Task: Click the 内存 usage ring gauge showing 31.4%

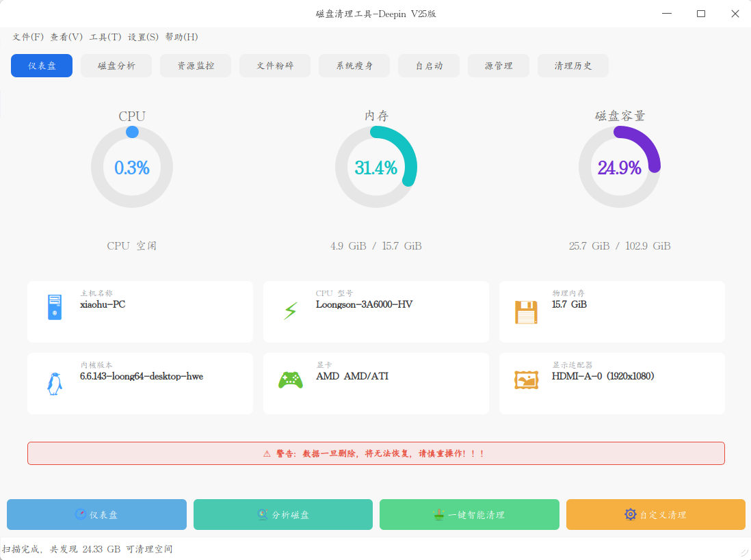Action: tap(376, 167)
